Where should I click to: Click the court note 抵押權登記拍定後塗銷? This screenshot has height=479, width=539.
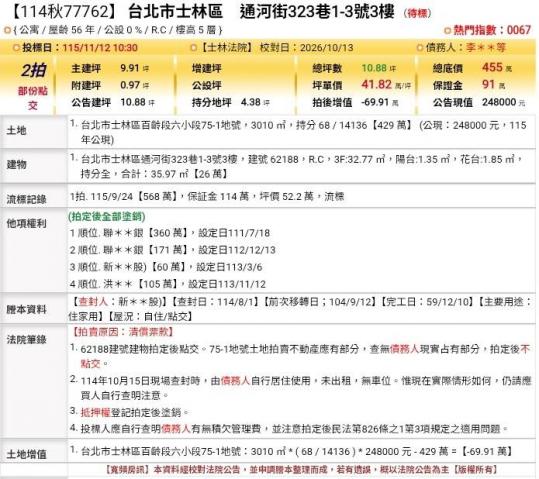(135, 412)
